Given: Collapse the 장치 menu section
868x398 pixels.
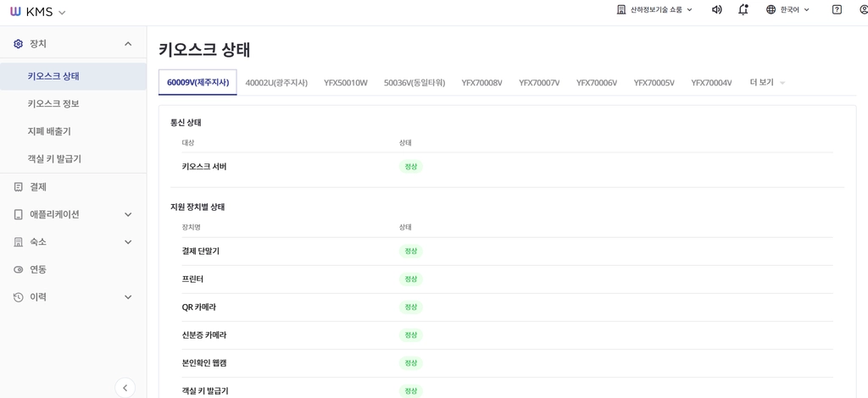Looking at the screenshot, I should pyautogui.click(x=128, y=44).
